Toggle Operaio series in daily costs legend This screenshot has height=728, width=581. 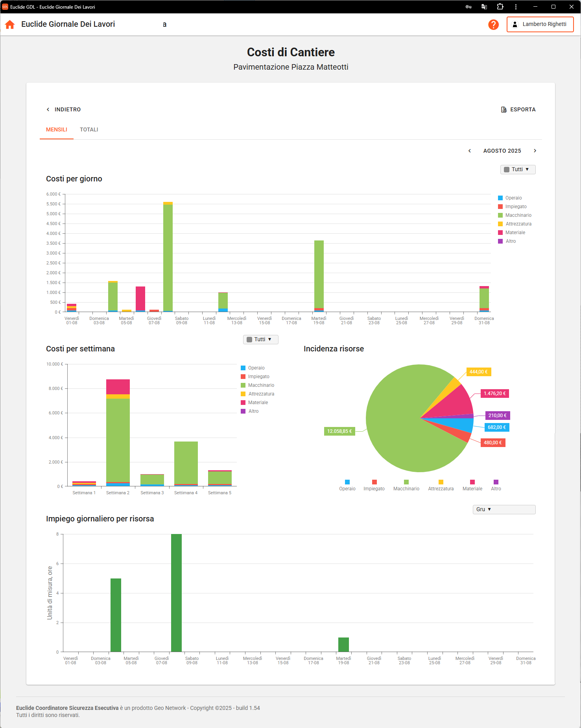point(513,198)
